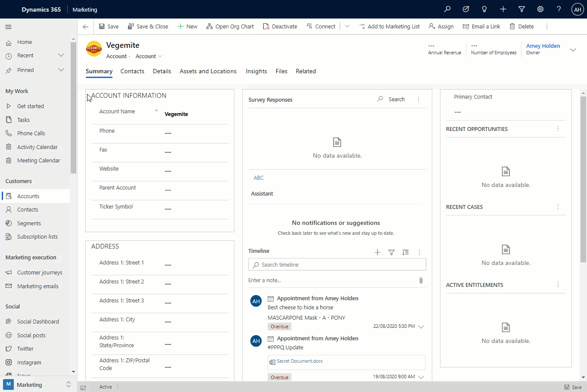The height and width of the screenshot is (392, 587).
Task: Open the Activity Calendar
Action: (x=37, y=147)
